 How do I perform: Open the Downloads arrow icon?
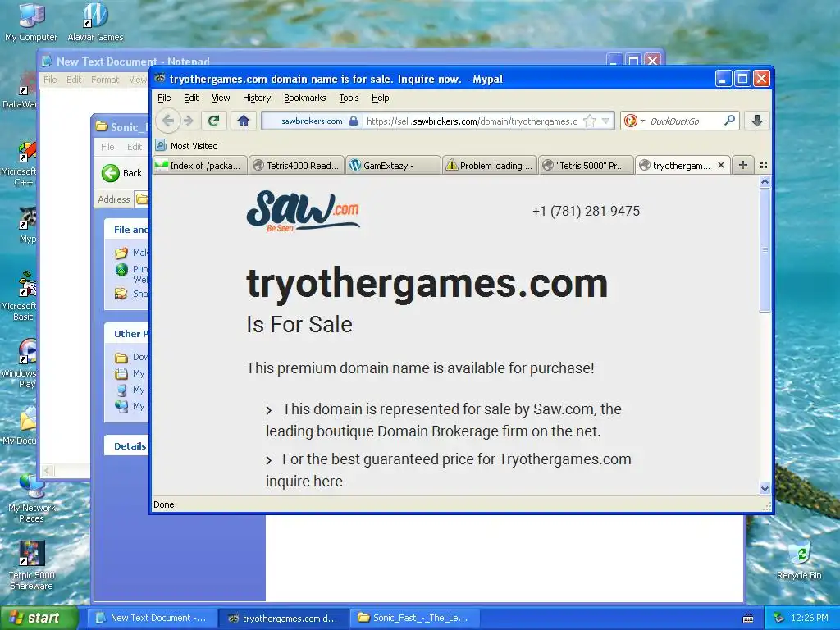click(x=757, y=121)
